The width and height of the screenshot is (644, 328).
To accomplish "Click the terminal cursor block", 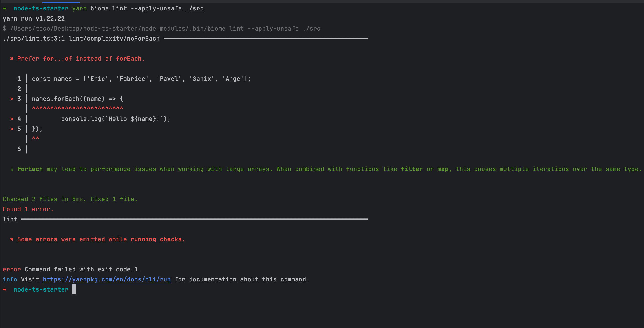I will tap(74, 289).
